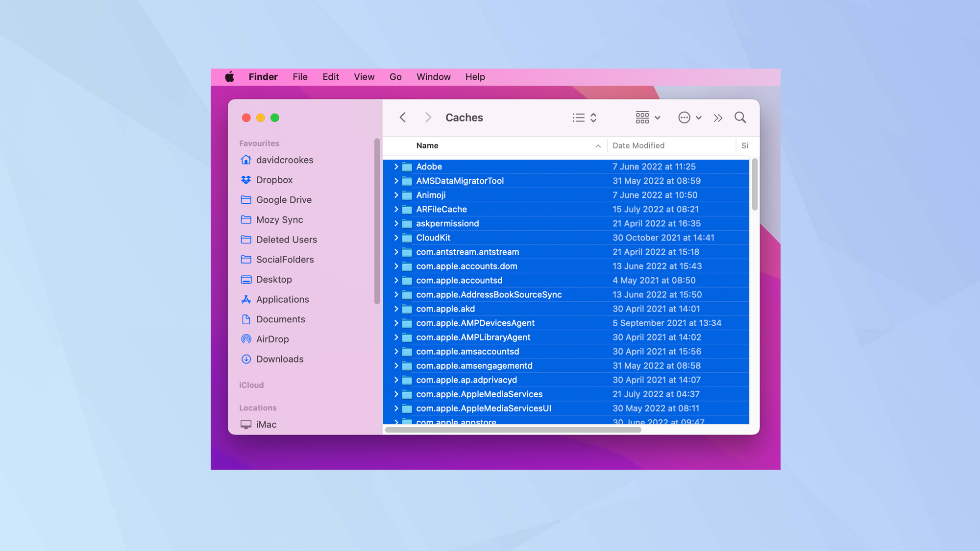
Task: Select davidcrookes in Favourites sidebar
Action: pos(285,160)
